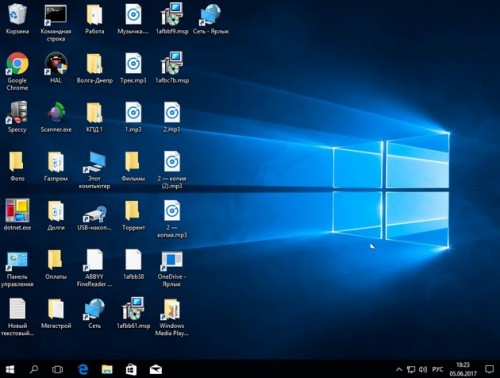Open Microsoft Store from taskbar

coord(131,369)
